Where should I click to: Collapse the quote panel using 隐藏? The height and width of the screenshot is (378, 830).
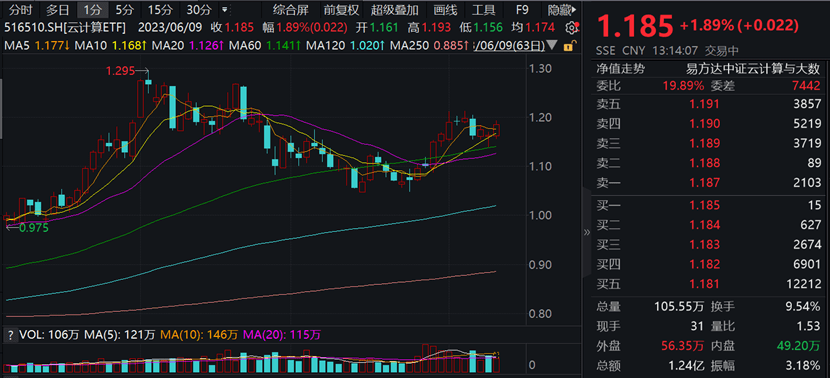click(561, 10)
